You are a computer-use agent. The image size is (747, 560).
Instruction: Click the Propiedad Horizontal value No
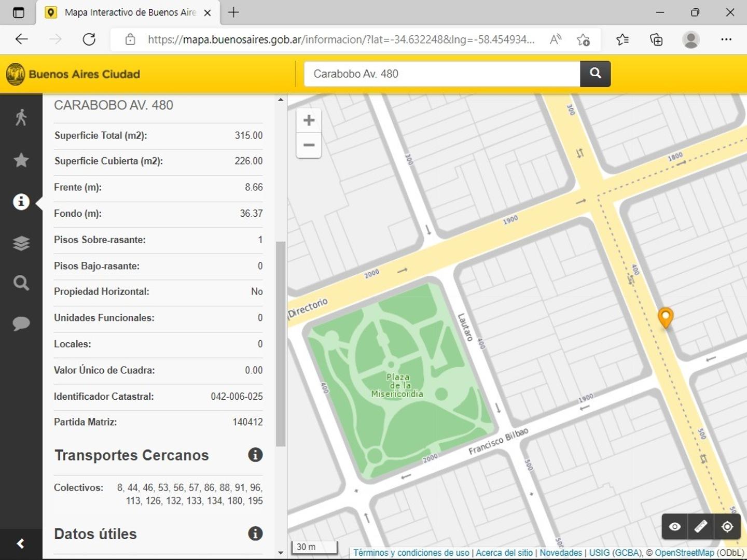[257, 291]
